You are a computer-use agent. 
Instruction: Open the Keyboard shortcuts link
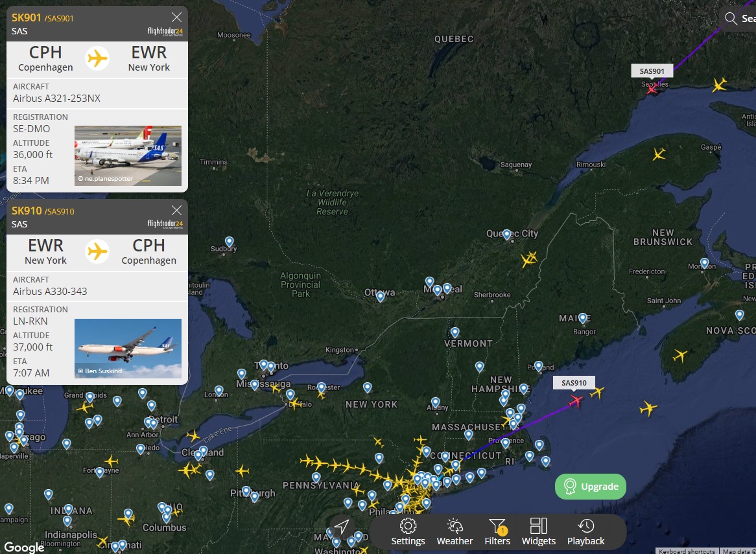click(x=687, y=551)
